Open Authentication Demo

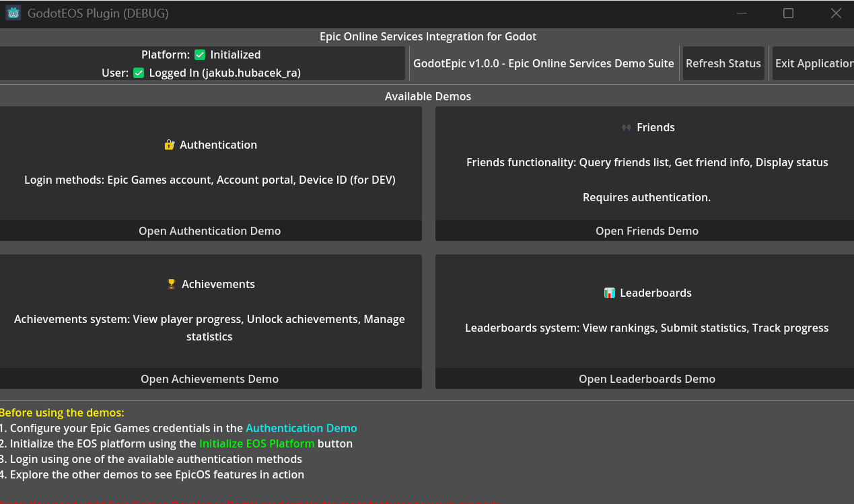coord(210,231)
